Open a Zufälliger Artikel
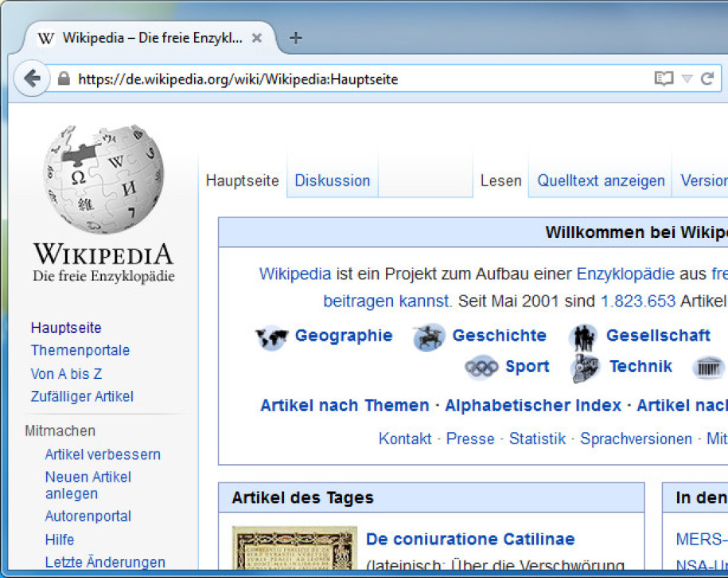 pyautogui.click(x=82, y=396)
